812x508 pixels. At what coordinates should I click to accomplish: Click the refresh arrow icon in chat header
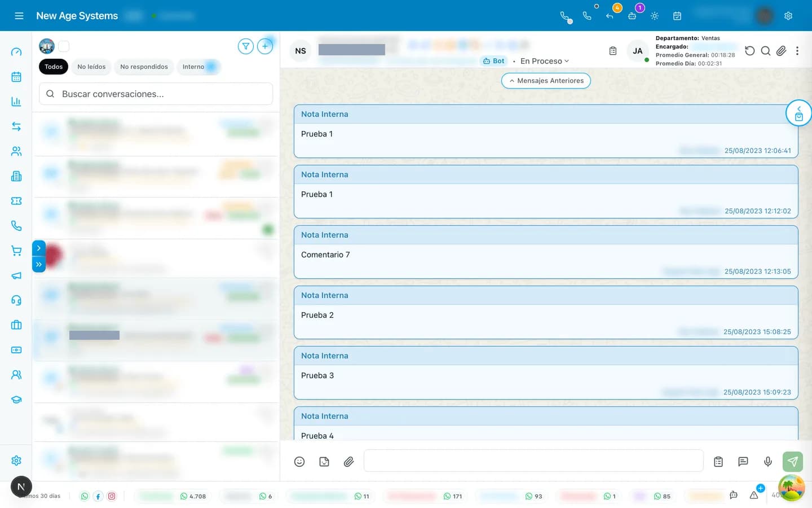click(749, 51)
